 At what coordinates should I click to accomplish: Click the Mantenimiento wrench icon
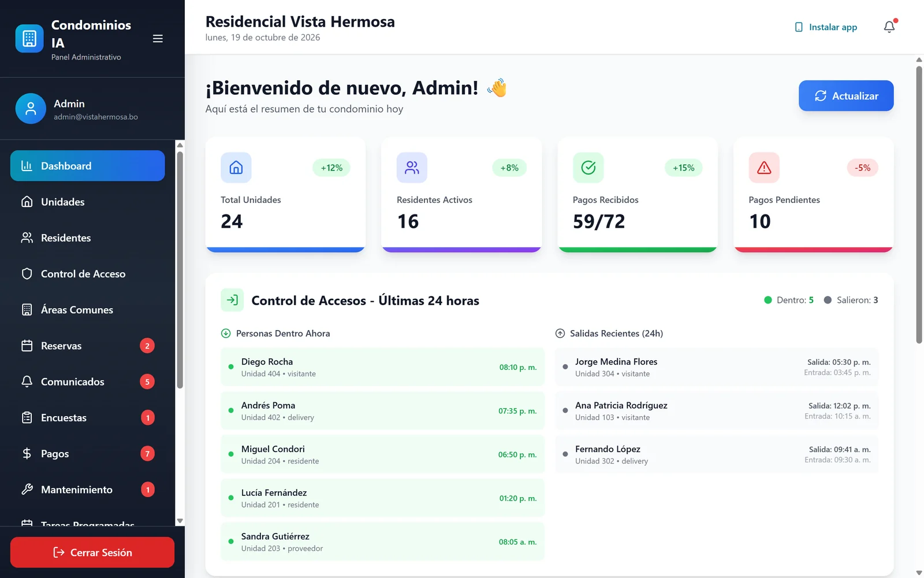[x=27, y=490]
